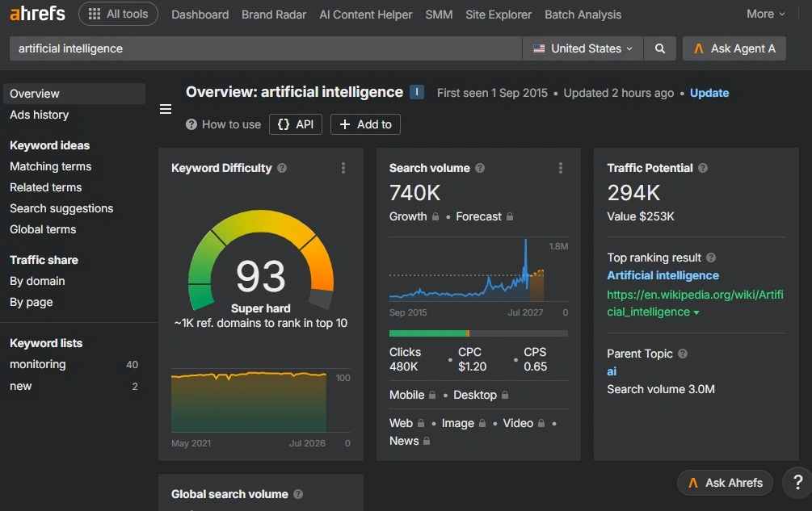Click the Forecast locked option

[484, 216]
